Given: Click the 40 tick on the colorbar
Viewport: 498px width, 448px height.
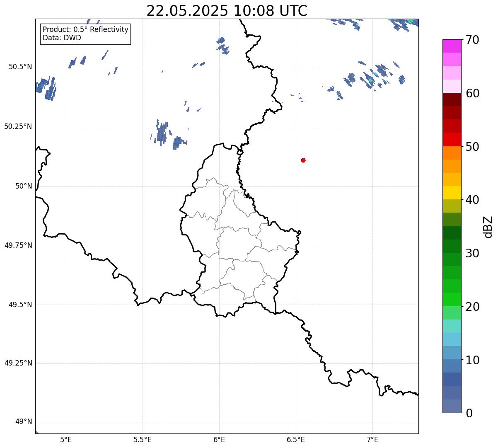Looking at the screenshot, I should 472,200.
